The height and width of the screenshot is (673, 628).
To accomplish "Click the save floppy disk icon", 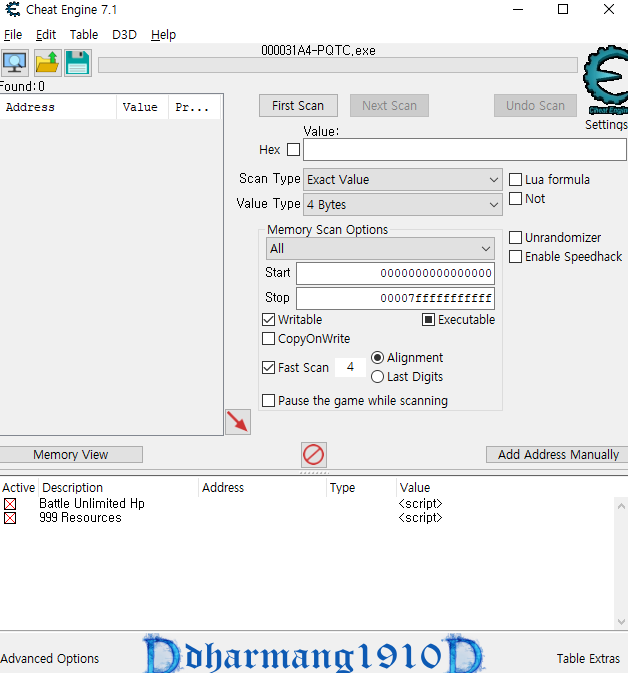I will (78, 63).
